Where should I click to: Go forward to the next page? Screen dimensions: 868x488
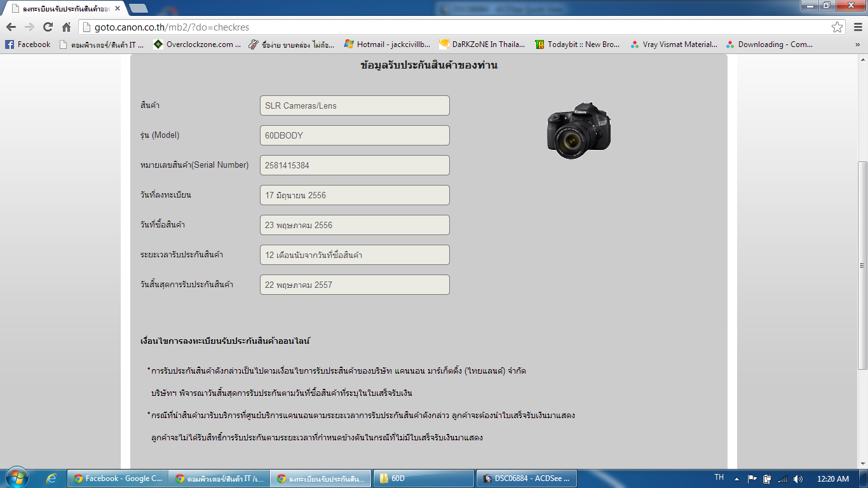point(29,27)
